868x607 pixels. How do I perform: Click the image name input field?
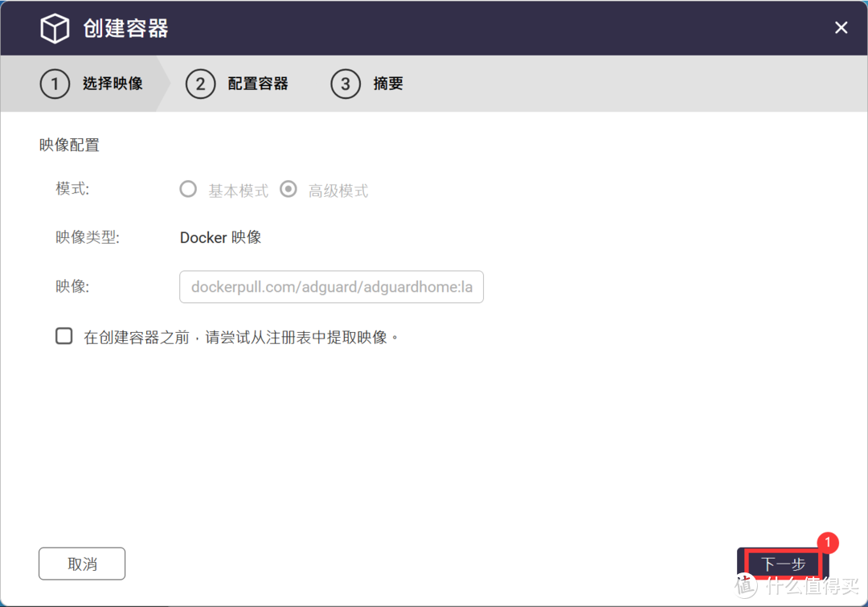coord(331,287)
